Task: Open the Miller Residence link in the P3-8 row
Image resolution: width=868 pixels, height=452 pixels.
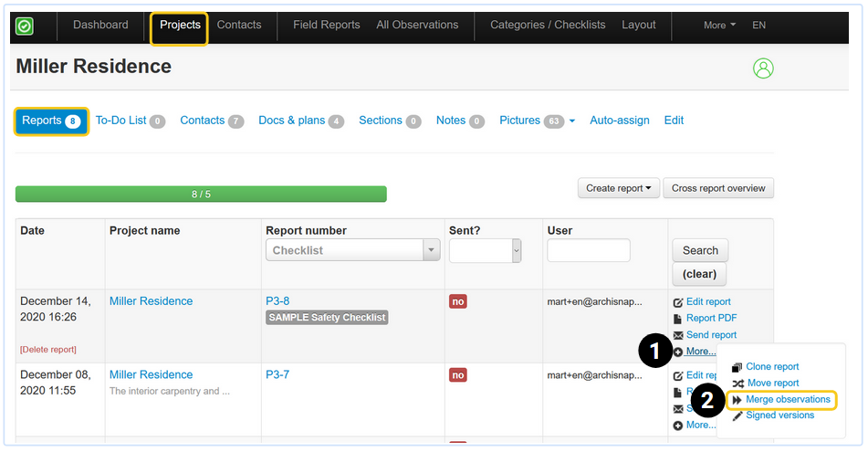Action: [x=152, y=301]
